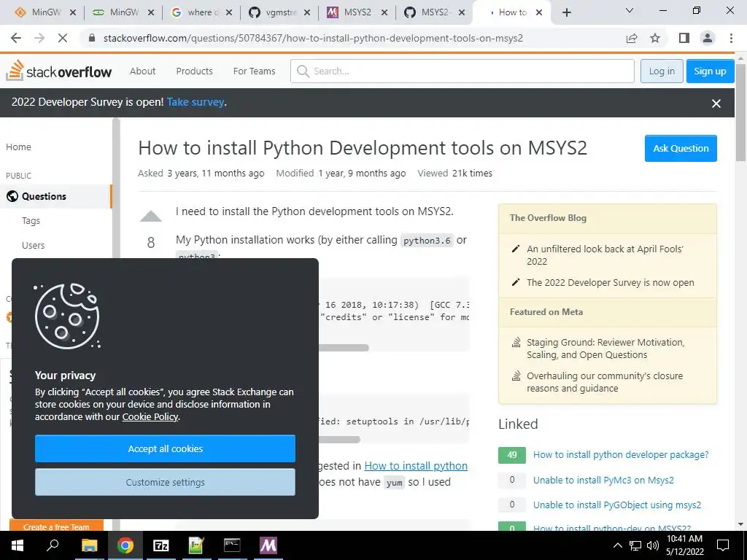This screenshot has height=560, width=747.
Task: Open 'Overhauling our community's closure reasons' post
Action: pos(605,382)
